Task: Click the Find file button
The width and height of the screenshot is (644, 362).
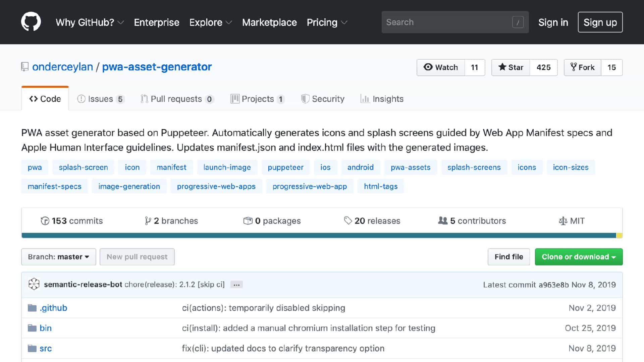Action: pos(508,257)
